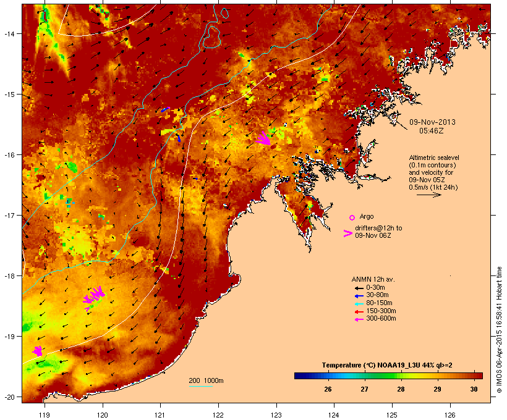
Task: Select the red 150-300m arrow in legend
Action: coord(359,312)
